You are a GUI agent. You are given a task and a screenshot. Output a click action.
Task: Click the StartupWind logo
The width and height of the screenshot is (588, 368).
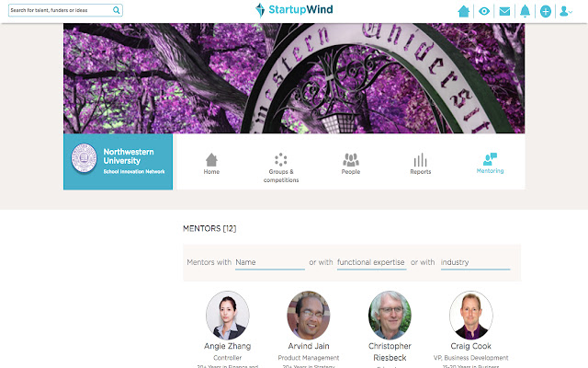(294, 10)
